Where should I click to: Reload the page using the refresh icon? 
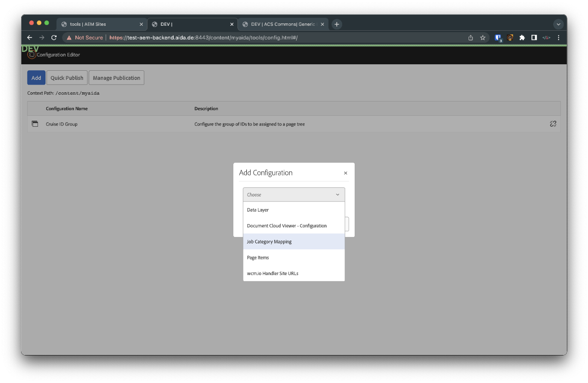point(54,38)
